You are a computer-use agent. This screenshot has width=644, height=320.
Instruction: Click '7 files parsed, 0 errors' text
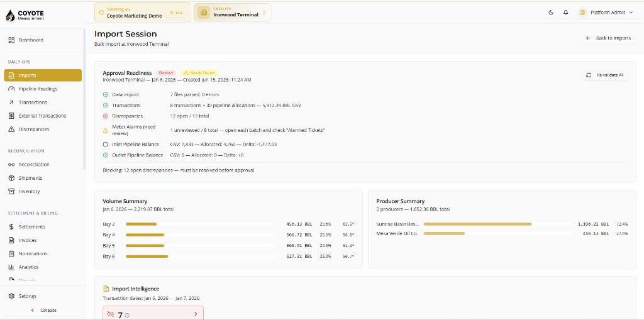pyautogui.click(x=195, y=94)
